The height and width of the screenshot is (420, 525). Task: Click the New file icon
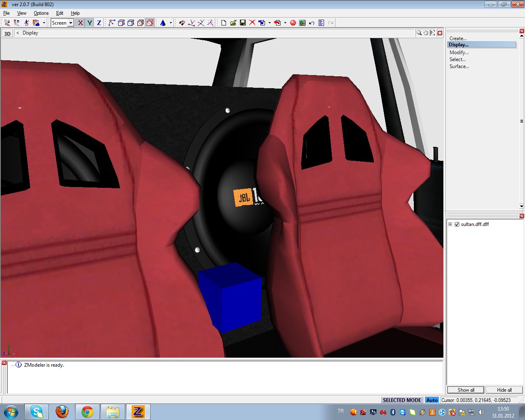(224, 23)
